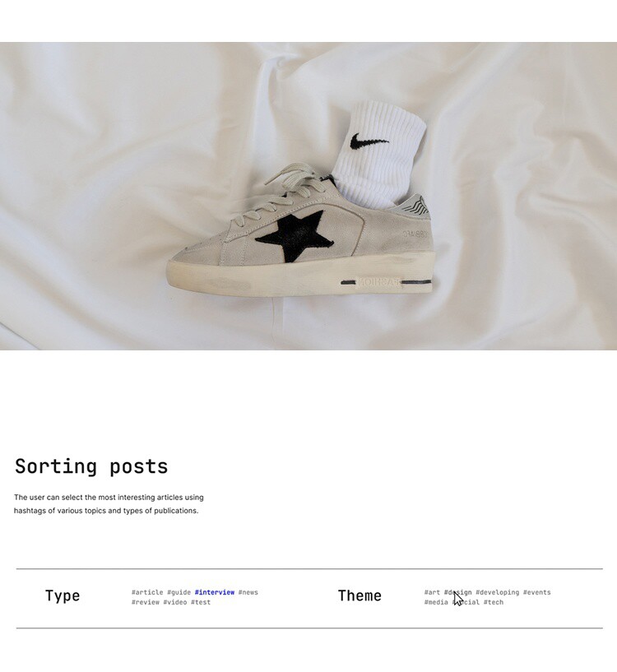Pick the #test type hashtag
The image size is (617, 672).
(x=201, y=602)
